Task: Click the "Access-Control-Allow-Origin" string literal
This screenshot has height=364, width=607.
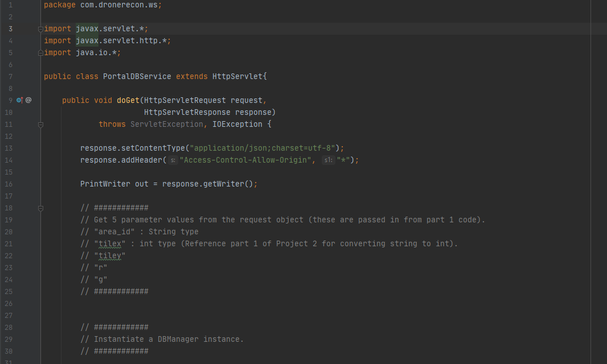Action: pyautogui.click(x=245, y=160)
